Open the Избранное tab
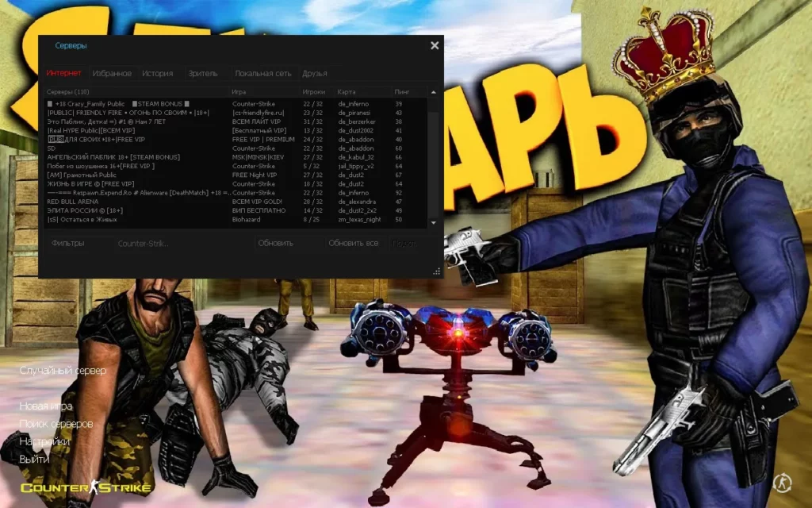Image resolution: width=812 pixels, height=508 pixels. coord(112,74)
